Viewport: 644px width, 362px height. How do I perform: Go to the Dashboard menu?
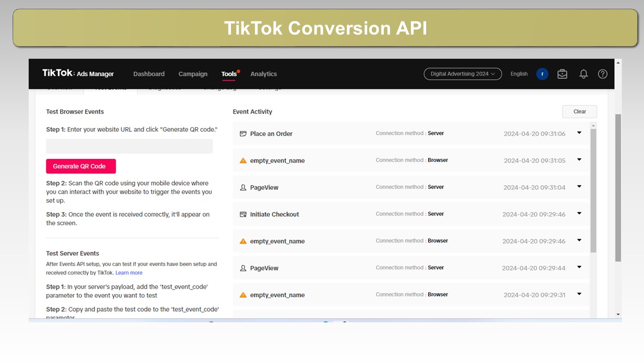pyautogui.click(x=149, y=74)
